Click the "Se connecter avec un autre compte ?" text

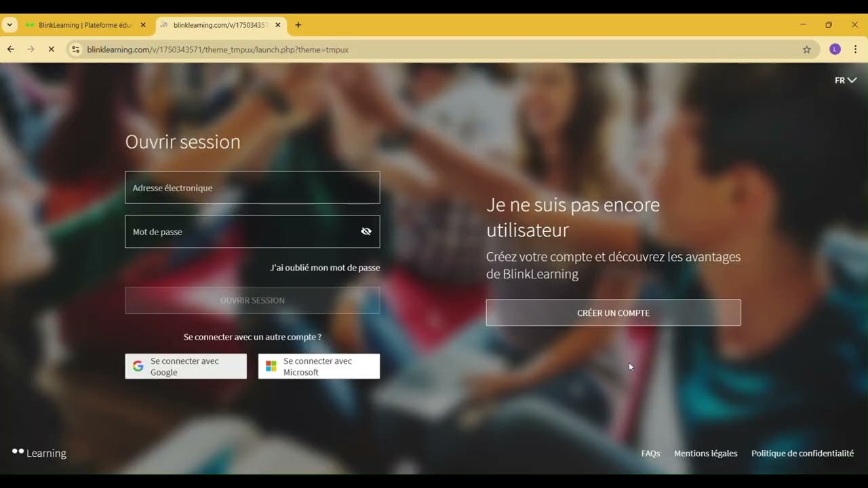coord(252,337)
